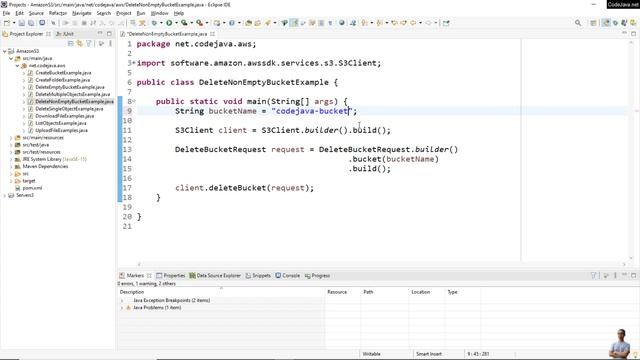Image resolution: width=640 pixels, height=360 pixels.
Task: Minimize the Project Explorer panel
Action: point(100,34)
